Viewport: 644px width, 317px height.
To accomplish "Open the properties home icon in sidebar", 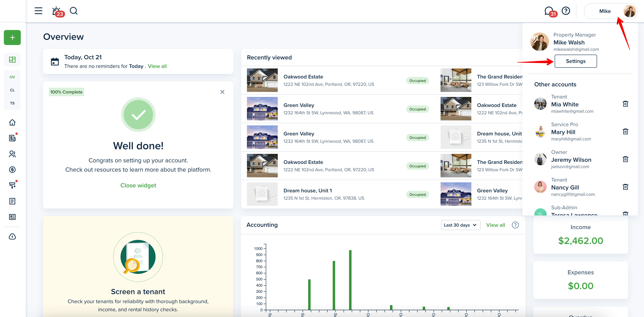I will tap(12, 122).
